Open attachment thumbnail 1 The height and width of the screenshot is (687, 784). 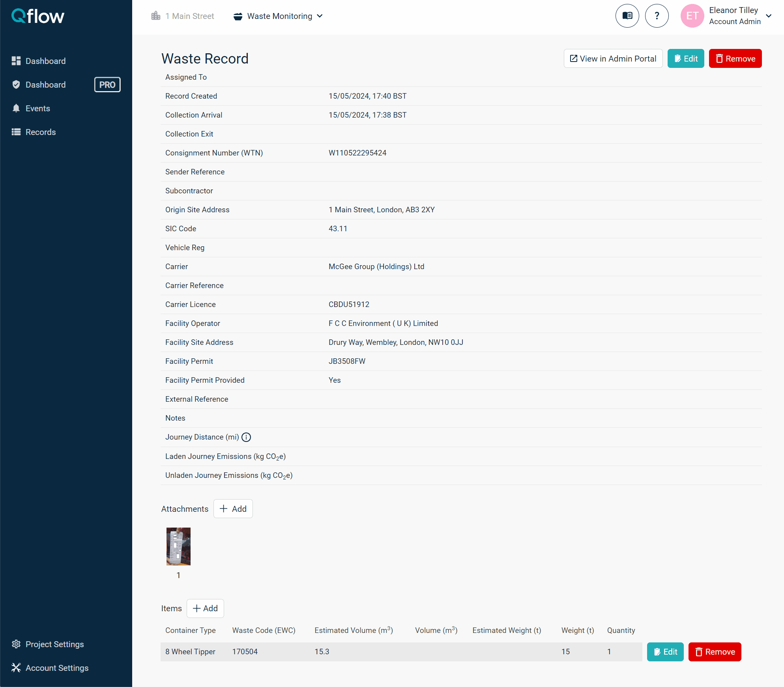coord(178,546)
